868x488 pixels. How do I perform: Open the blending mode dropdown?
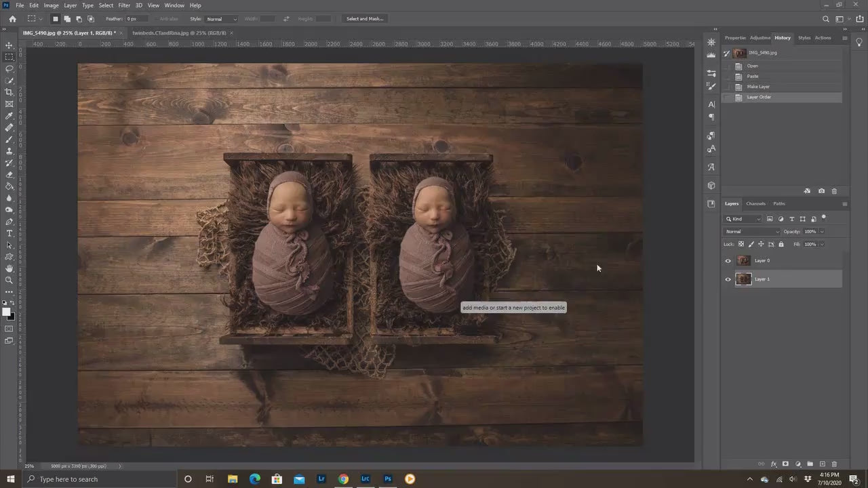(x=751, y=231)
